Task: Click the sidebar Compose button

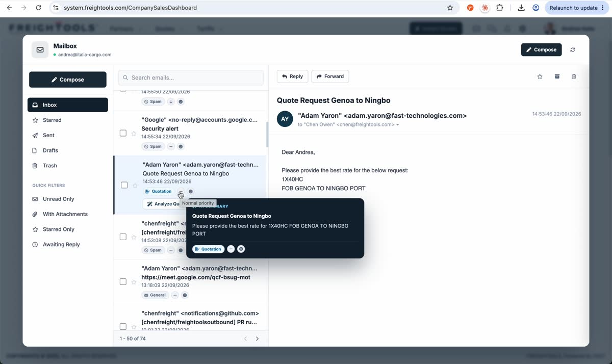Action: (x=68, y=80)
